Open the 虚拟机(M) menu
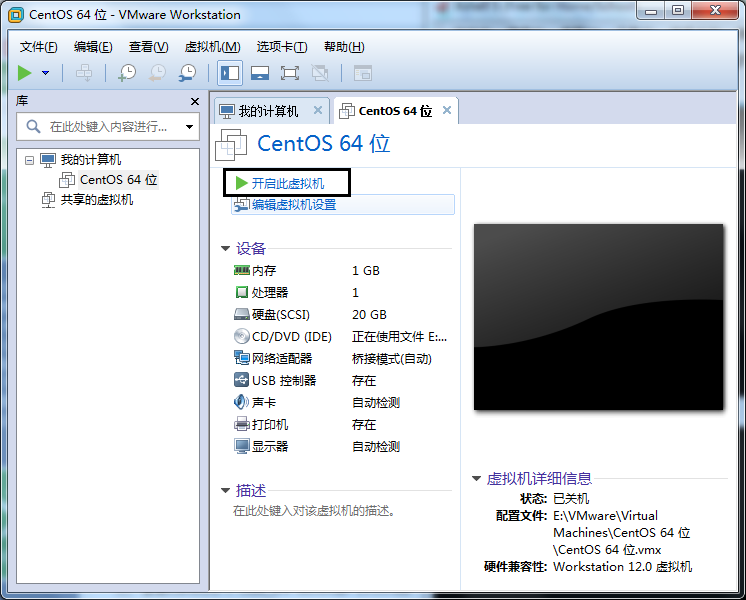The height and width of the screenshot is (600, 746). (212, 47)
